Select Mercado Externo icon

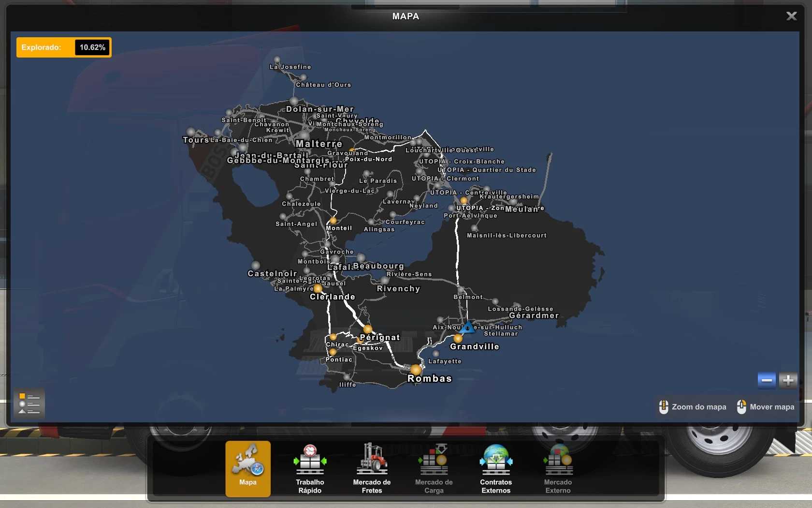[x=558, y=468]
